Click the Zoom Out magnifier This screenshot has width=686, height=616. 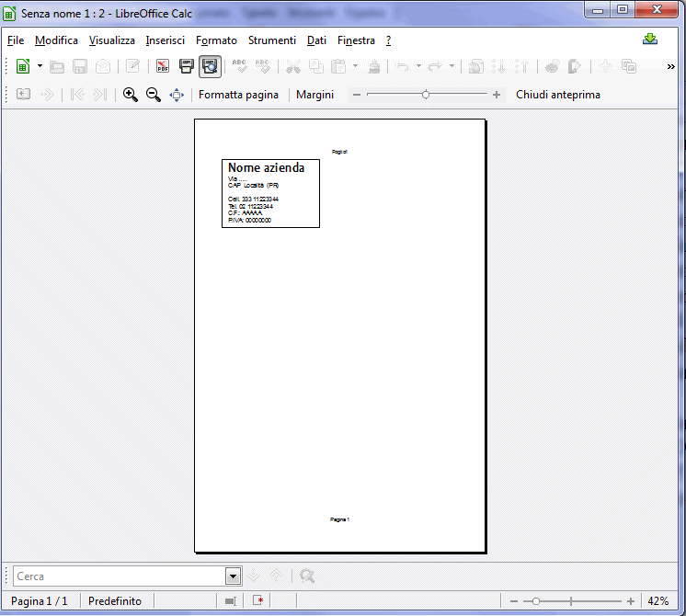(x=154, y=95)
